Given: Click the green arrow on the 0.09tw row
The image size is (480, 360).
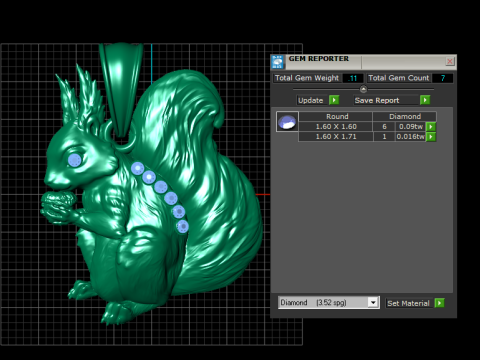Looking at the screenshot, I should [x=431, y=127].
